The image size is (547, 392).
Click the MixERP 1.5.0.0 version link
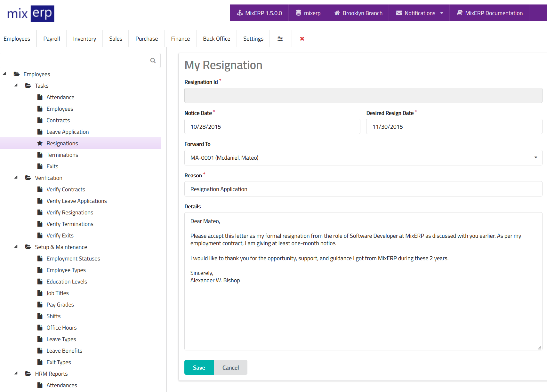pos(259,13)
